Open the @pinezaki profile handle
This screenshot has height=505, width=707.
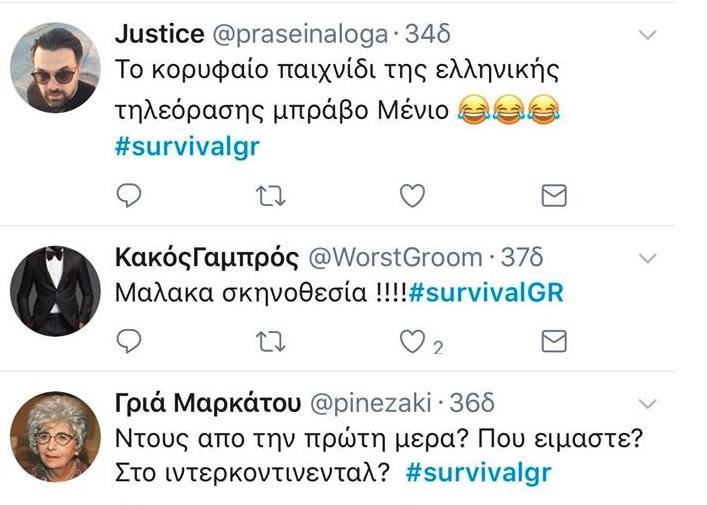[371, 403]
